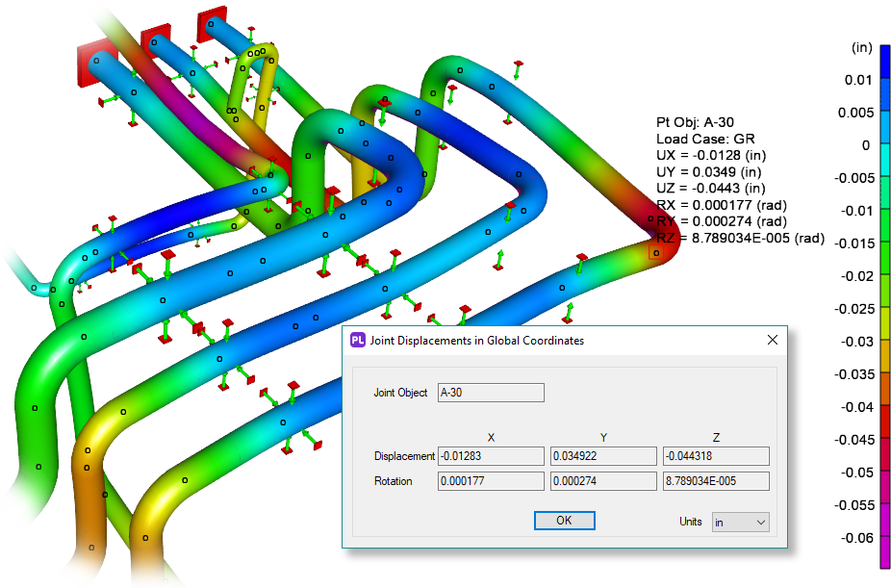Click the PL icon in dialog title bar
Image resolution: width=891 pixels, height=588 pixels.
point(358,340)
